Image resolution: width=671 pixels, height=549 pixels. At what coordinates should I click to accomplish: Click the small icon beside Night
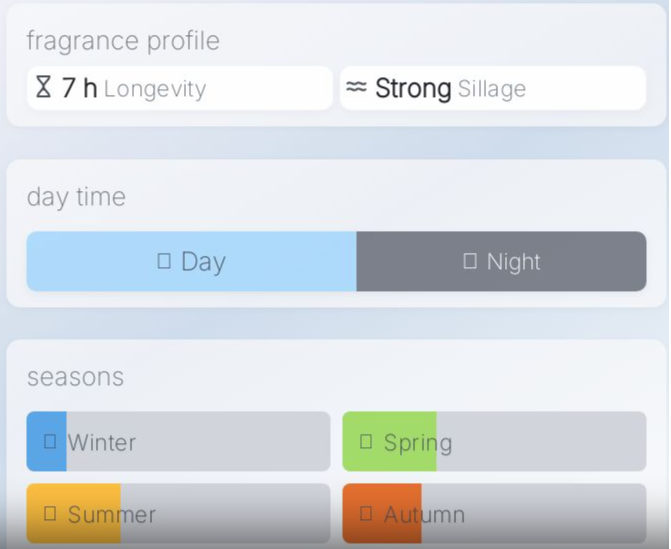(470, 261)
